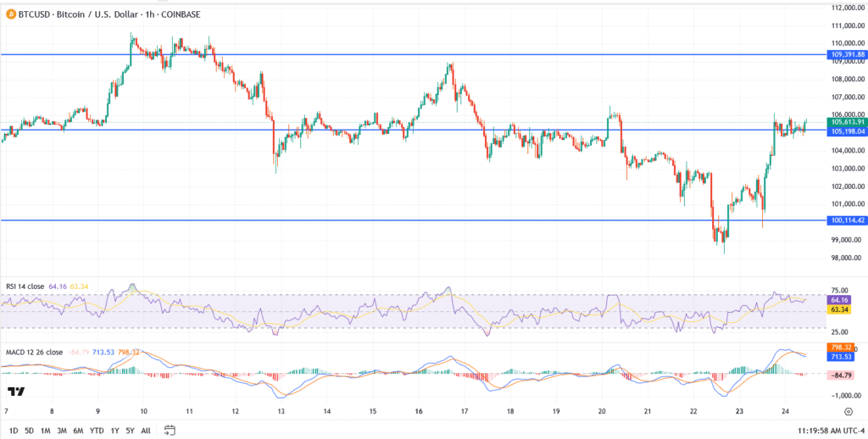This screenshot has height=439, width=868.
Task: Select the 5D time range
Action: coord(31,430)
